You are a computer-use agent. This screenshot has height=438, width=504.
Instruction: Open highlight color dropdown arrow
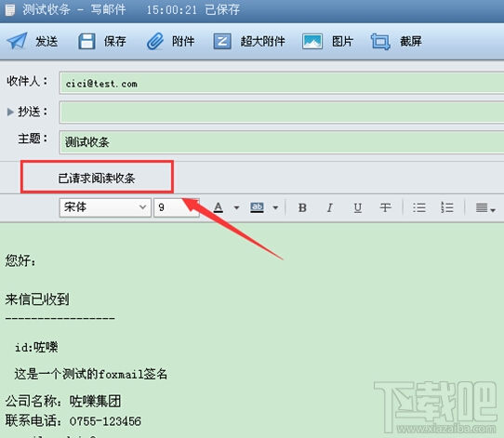[275, 208]
